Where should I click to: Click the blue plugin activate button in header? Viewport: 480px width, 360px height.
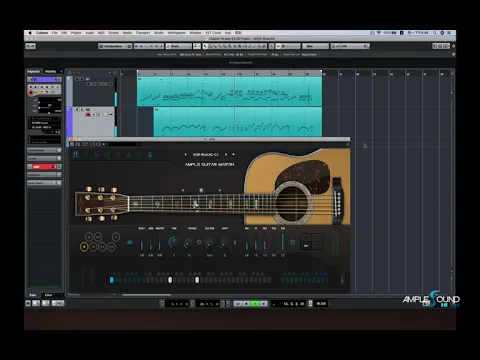coord(72,144)
